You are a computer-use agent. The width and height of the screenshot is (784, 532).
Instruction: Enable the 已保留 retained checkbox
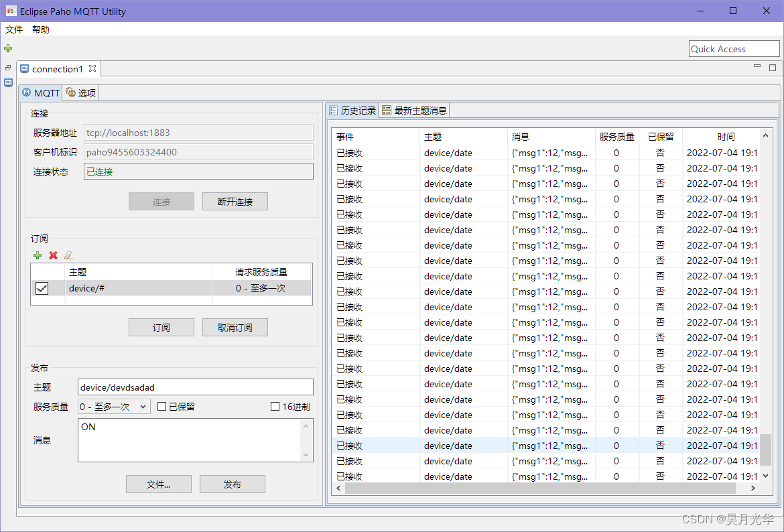tap(161, 407)
